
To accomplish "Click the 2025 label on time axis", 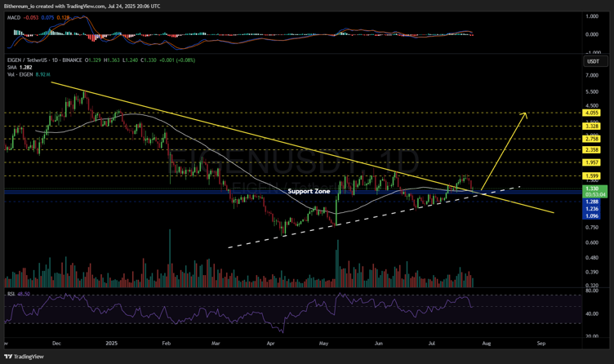I will coord(112,344).
